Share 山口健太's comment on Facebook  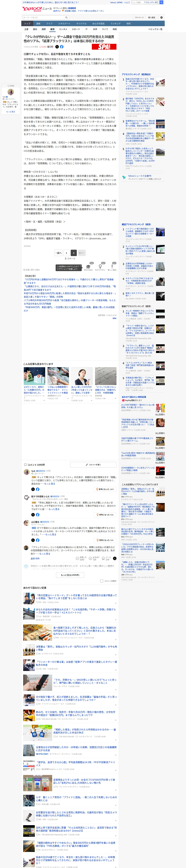38,540
